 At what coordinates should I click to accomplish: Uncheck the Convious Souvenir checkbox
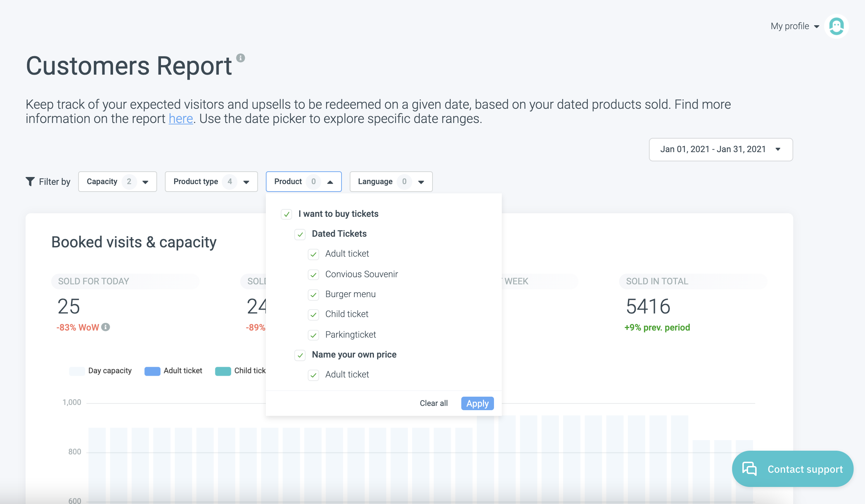coord(313,274)
